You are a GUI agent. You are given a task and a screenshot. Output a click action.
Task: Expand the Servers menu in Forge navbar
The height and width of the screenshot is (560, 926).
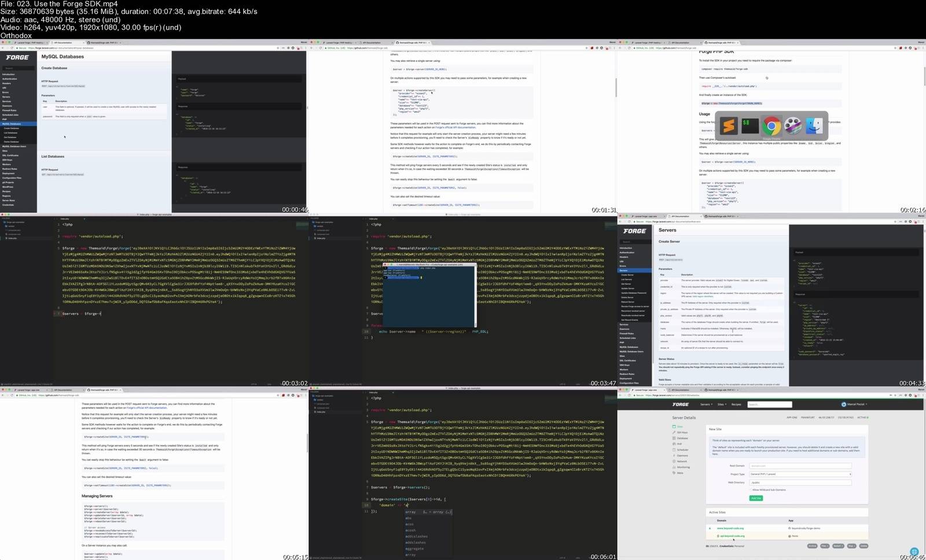(x=705, y=404)
